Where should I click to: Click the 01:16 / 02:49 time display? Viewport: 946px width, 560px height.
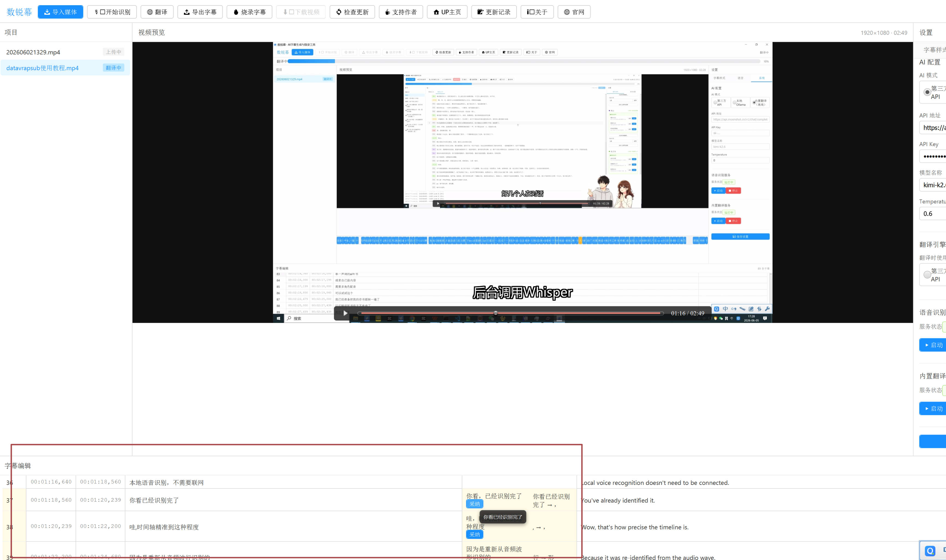687,313
